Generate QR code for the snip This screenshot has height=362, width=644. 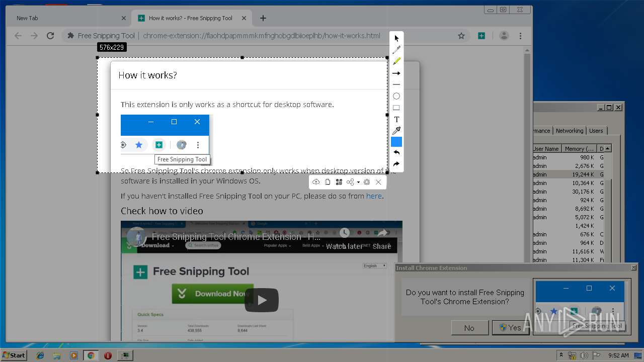click(339, 182)
